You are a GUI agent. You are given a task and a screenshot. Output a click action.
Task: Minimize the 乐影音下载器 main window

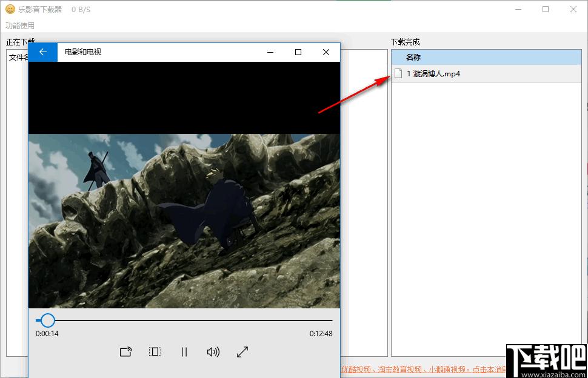(x=518, y=9)
